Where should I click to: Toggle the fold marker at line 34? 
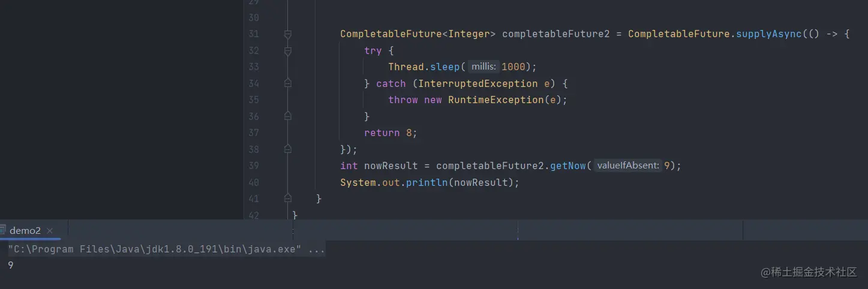click(288, 83)
